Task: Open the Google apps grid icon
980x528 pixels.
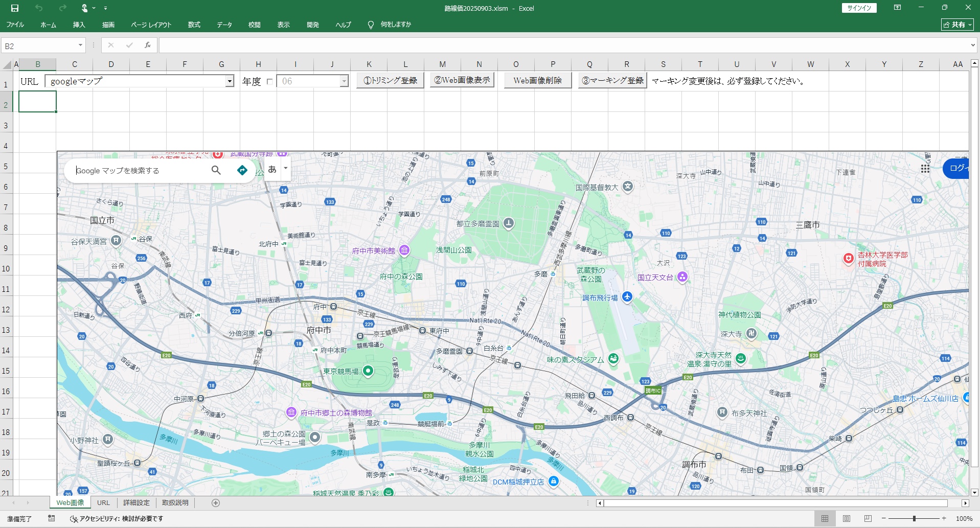Action: click(x=925, y=169)
